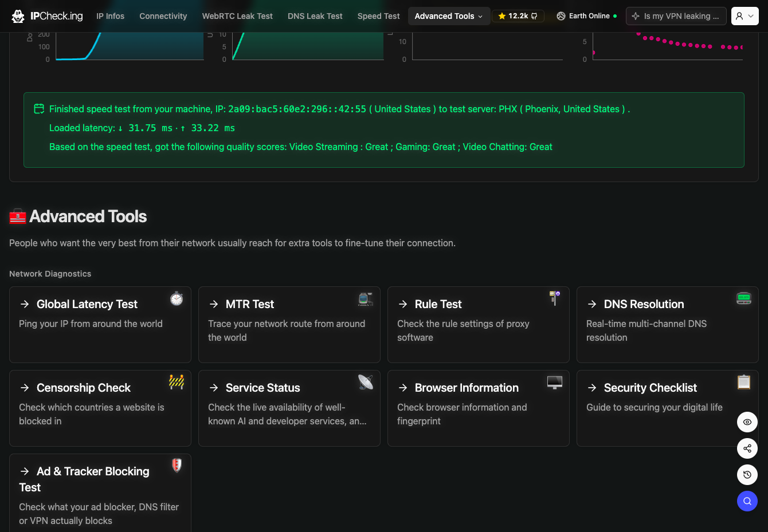Open the Security Checklist guide
This screenshot has width=768, height=532.
(x=668, y=408)
